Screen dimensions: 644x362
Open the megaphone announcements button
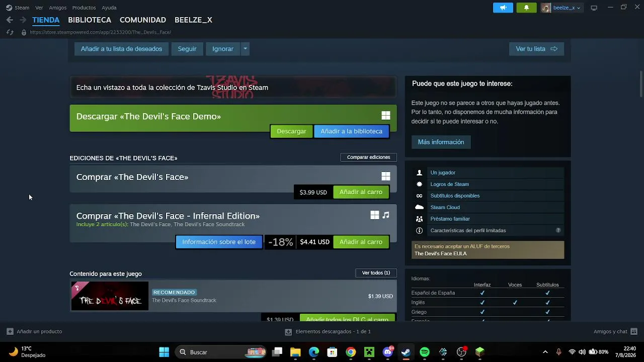(x=503, y=8)
